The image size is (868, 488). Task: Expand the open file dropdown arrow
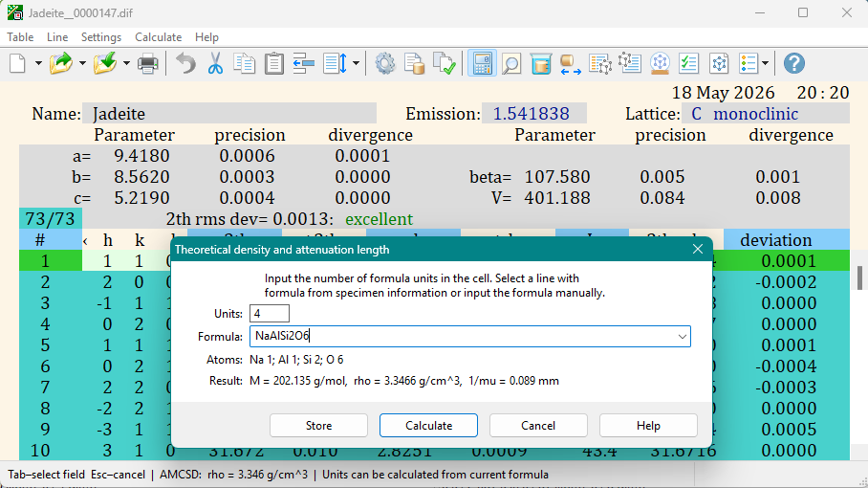click(82, 64)
